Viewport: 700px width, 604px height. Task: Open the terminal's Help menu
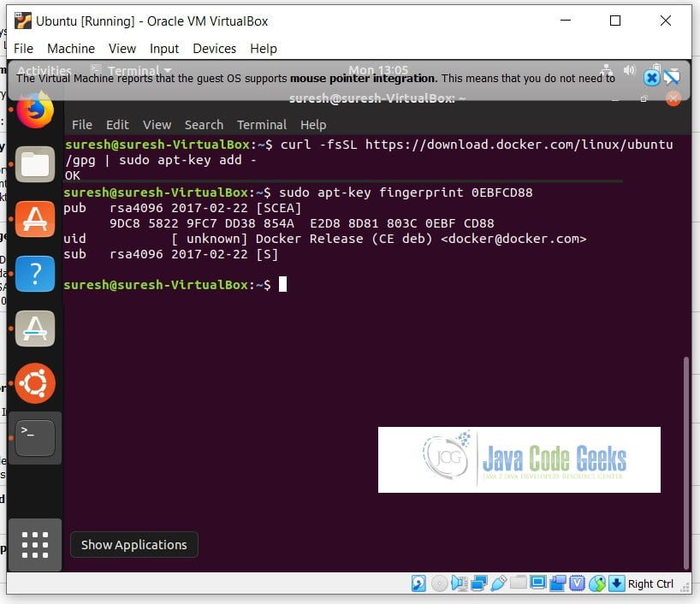(x=313, y=125)
